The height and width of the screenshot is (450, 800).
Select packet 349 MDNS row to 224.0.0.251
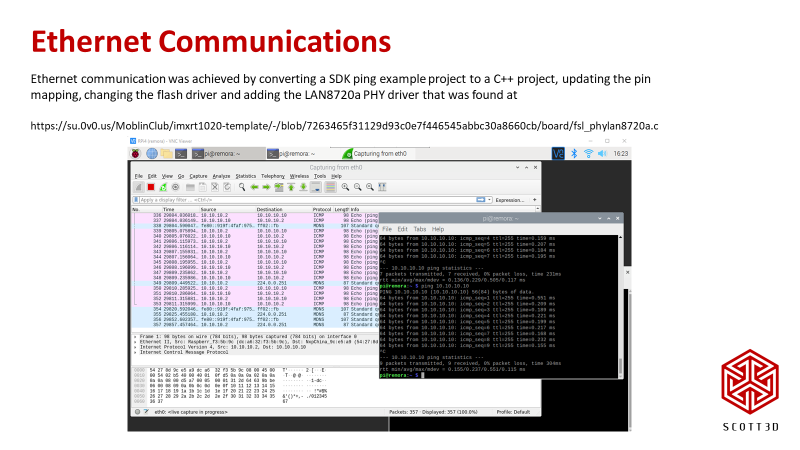coord(256,283)
